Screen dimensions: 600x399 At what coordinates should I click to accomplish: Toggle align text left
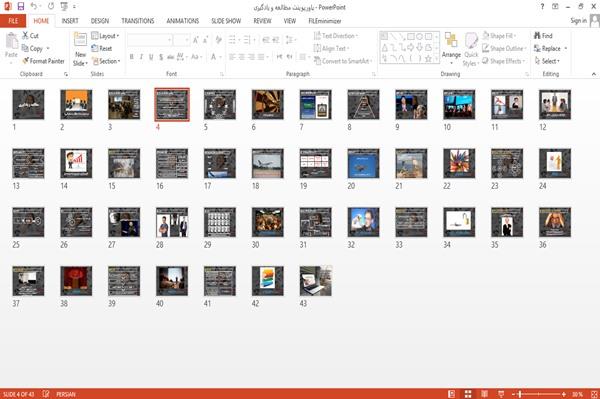pos(232,57)
